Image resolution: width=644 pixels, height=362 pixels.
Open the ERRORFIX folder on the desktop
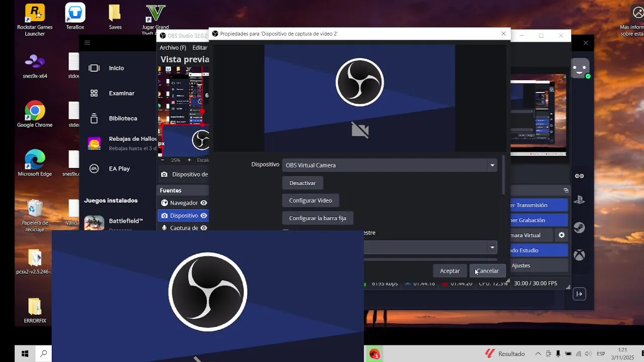pyautogui.click(x=35, y=310)
